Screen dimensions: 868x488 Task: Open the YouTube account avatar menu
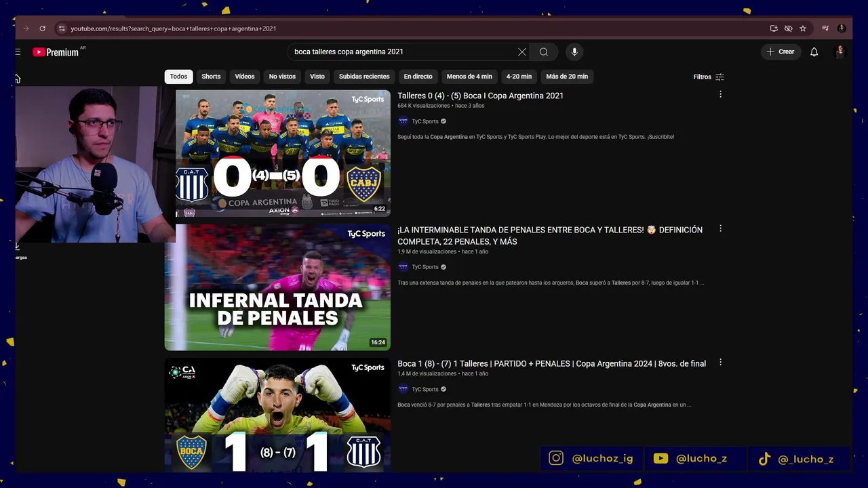[x=840, y=52]
